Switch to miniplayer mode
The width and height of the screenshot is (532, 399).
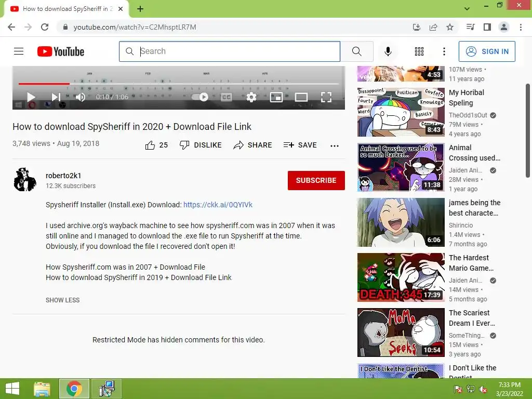[276, 97]
